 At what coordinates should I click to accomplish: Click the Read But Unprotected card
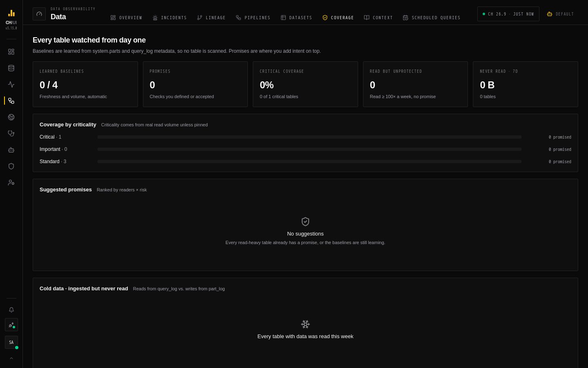coord(415,84)
